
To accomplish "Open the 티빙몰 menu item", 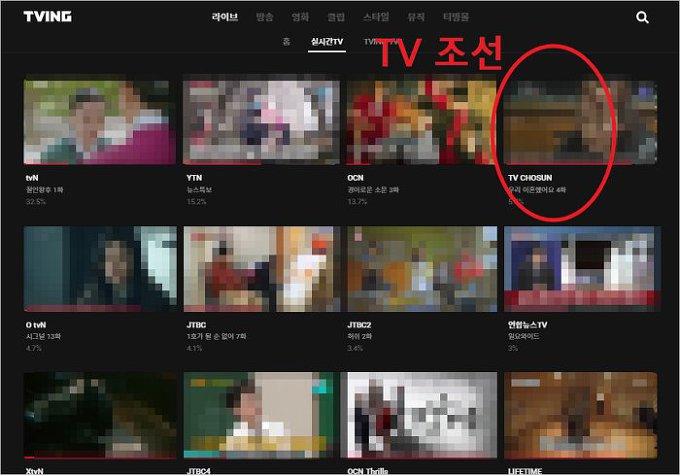I will [x=456, y=18].
